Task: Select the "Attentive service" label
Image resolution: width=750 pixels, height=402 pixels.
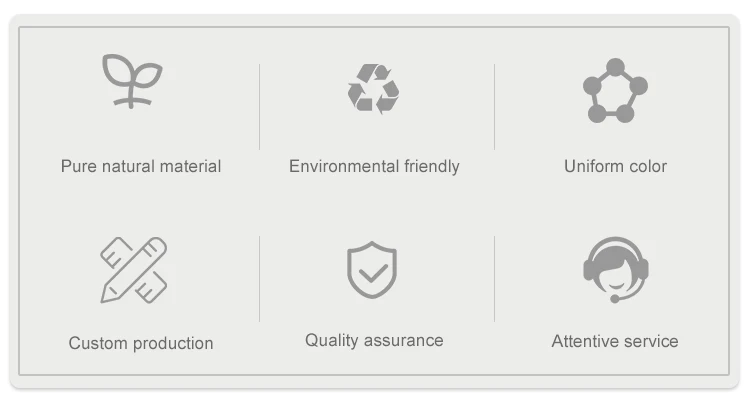Action: 615,341
